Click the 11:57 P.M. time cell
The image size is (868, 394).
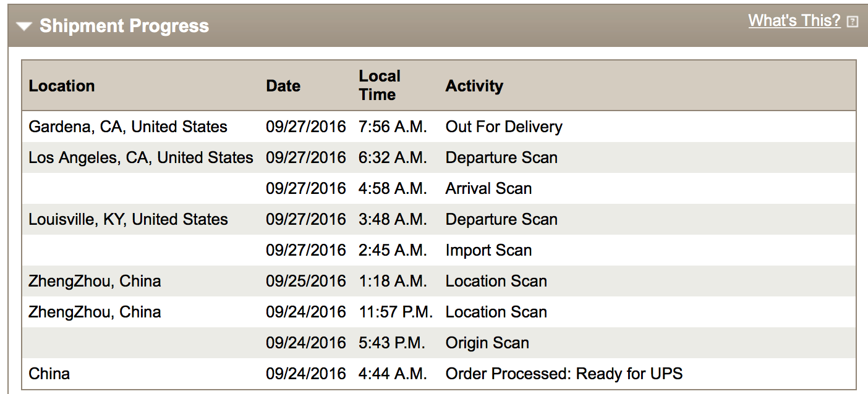[x=396, y=312]
